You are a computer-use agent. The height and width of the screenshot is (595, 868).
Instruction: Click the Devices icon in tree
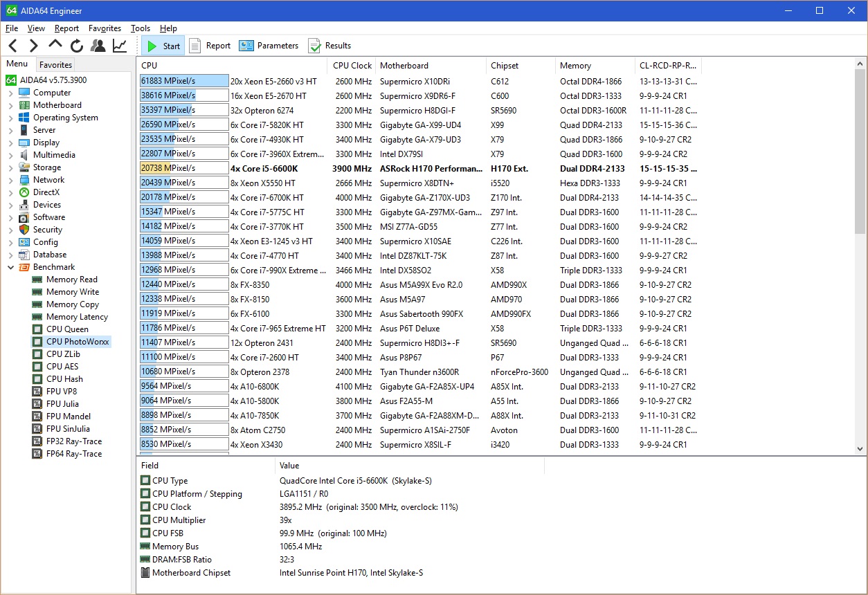[x=24, y=205]
